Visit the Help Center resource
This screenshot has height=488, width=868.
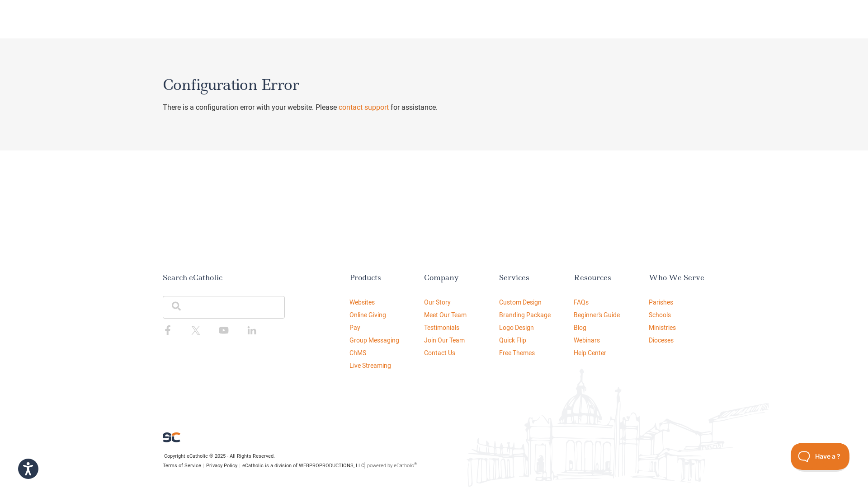[590, 353]
